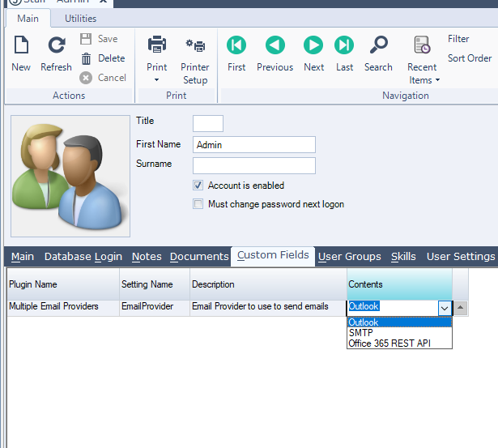Click the Outlook combo box text

(364, 306)
